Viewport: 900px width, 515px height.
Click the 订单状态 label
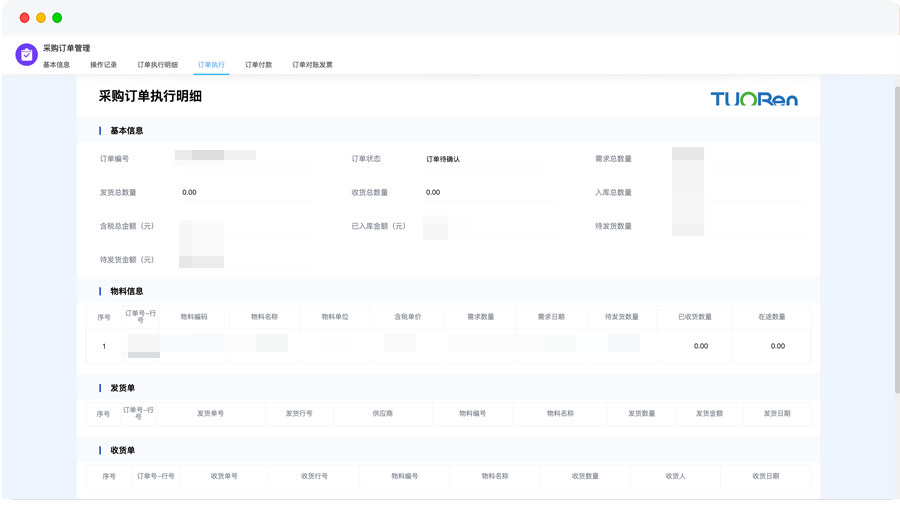point(366,159)
